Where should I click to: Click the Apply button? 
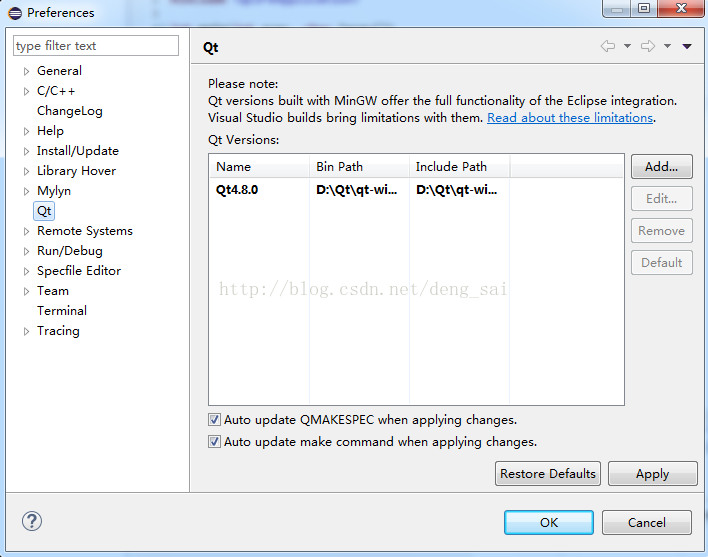click(652, 473)
